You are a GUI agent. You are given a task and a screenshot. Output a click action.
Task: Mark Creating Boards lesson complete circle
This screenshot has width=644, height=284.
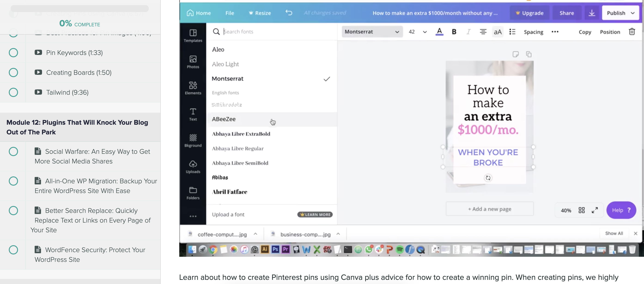[x=13, y=73]
